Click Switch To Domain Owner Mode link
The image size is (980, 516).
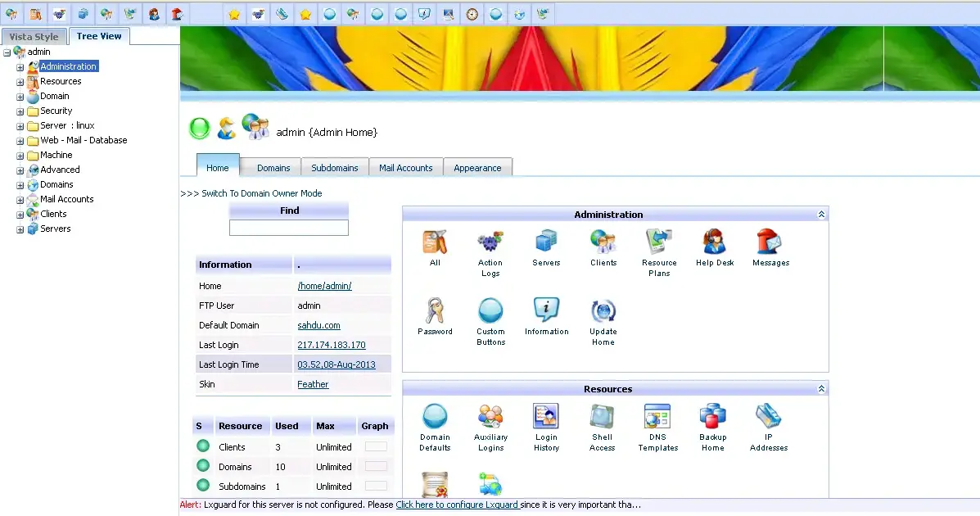261,193
